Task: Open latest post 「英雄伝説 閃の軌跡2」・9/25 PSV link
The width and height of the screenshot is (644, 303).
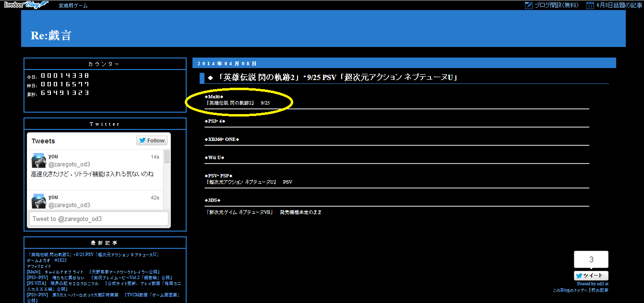Action: click(x=93, y=255)
